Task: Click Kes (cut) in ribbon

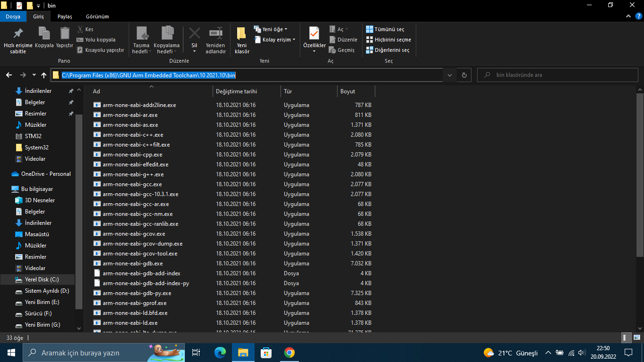Action: pyautogui.click(x=85, y=29)
